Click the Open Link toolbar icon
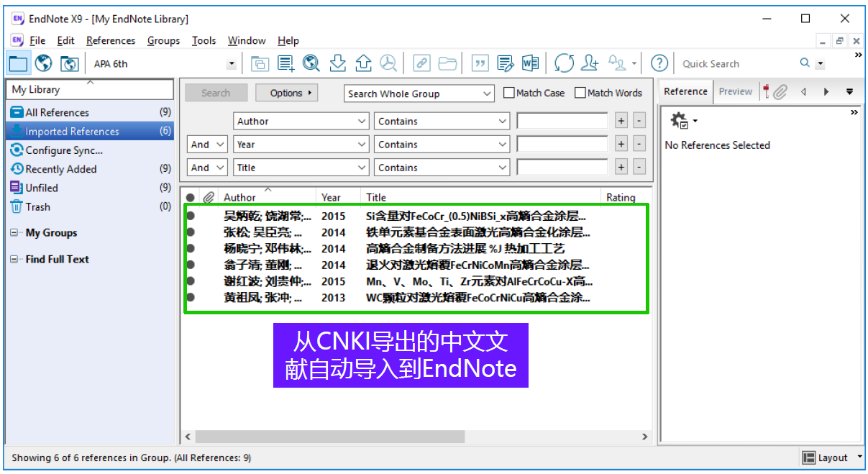 click(x=422, y=64)
